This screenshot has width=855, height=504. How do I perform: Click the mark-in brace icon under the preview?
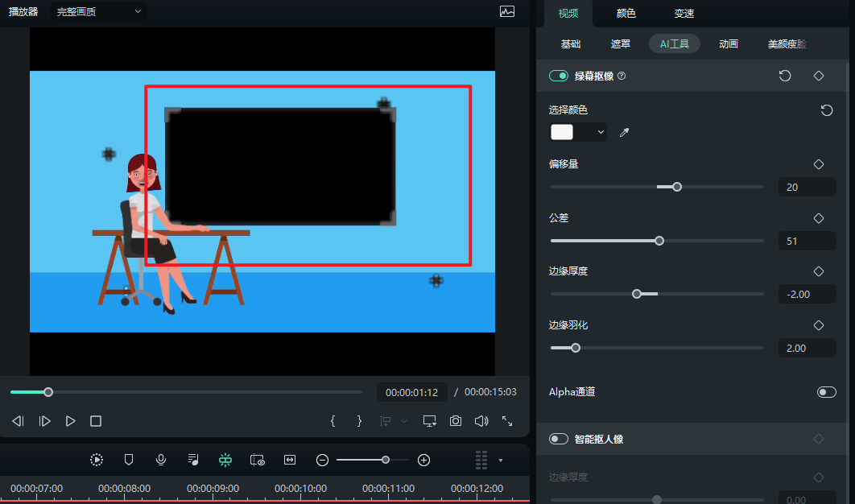pos(332,420)
